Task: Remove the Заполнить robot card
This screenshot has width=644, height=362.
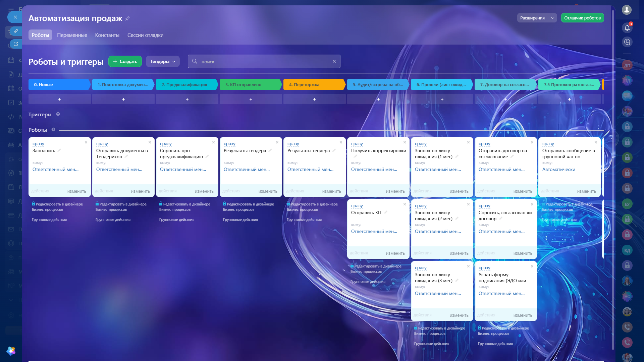Action: tap(86, 142)
